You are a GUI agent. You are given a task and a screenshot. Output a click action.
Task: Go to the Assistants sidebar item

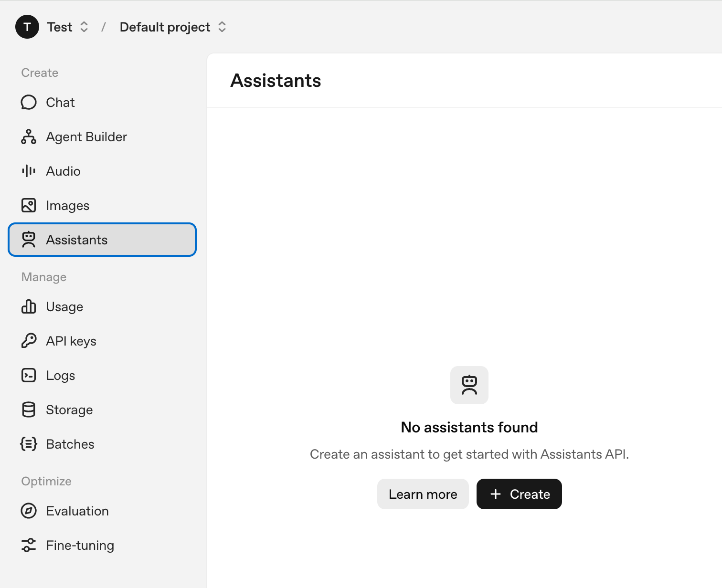pyautogui.click(x=102, y=240)
